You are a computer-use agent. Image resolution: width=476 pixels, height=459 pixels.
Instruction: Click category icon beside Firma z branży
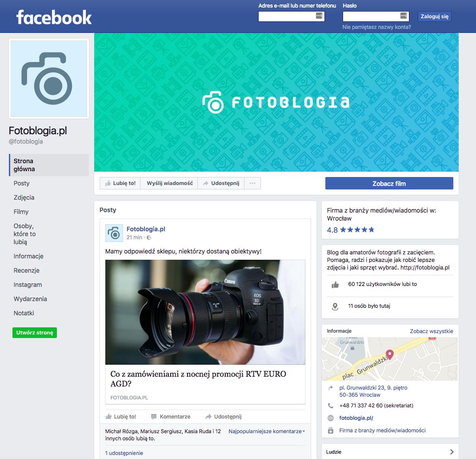331,431
